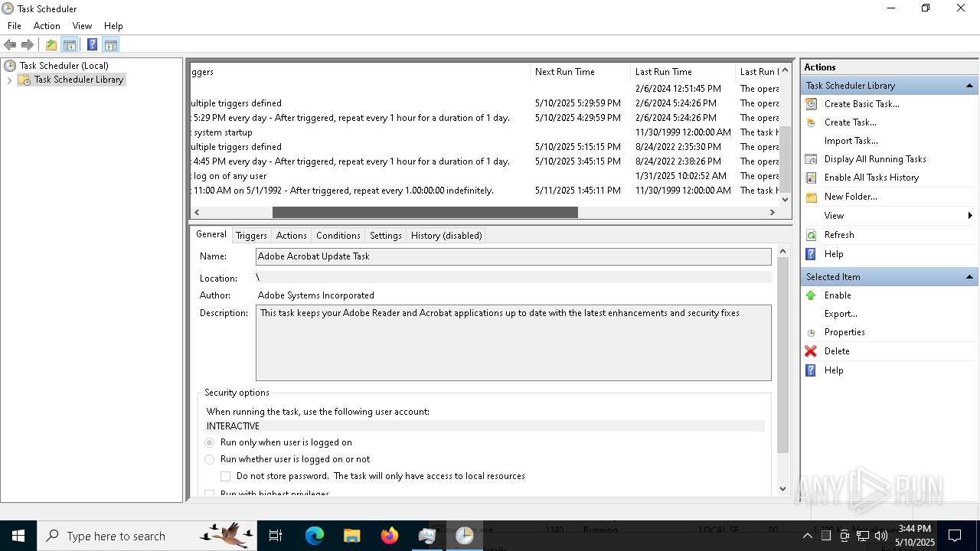Open the Action menu
Image resolution: width=980 pixels, height=551 pixels.
click(47, 26)
